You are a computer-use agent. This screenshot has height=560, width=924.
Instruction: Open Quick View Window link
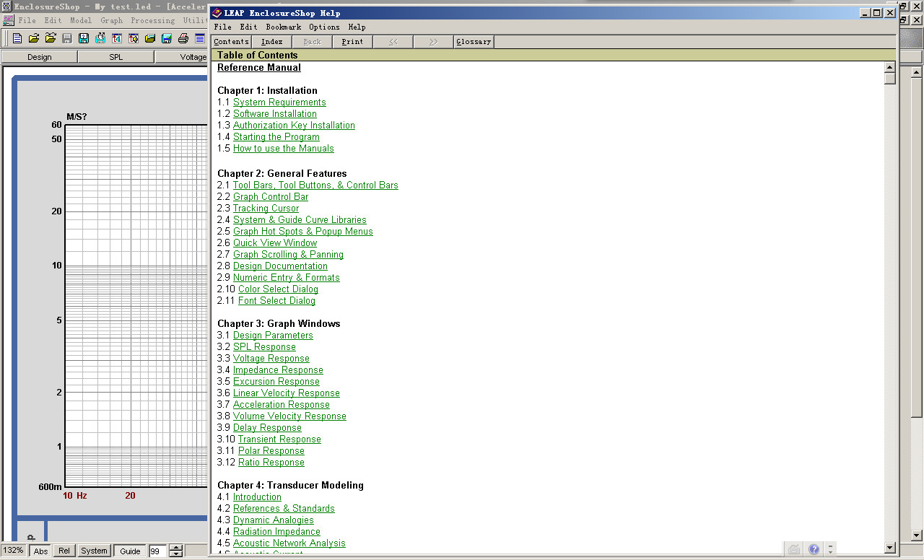(275, 243)
